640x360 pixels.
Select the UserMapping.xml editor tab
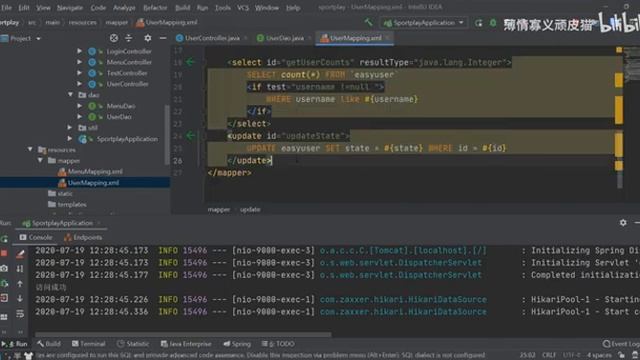[x=355, y=38]
